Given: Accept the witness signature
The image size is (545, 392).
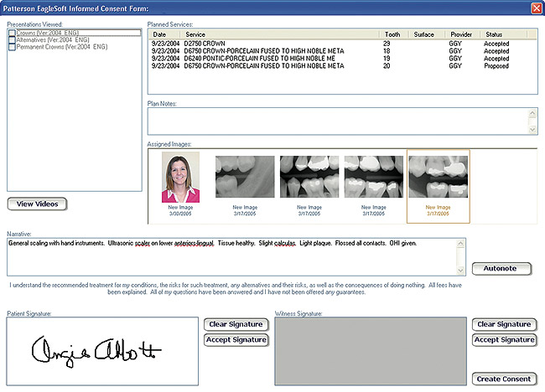Looking at the screenshot, I should click(503, 340).
